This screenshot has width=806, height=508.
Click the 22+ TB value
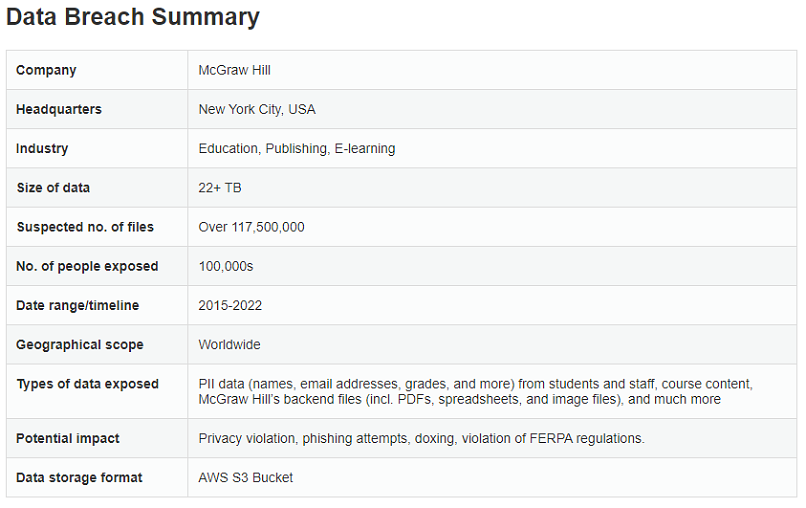220,188
